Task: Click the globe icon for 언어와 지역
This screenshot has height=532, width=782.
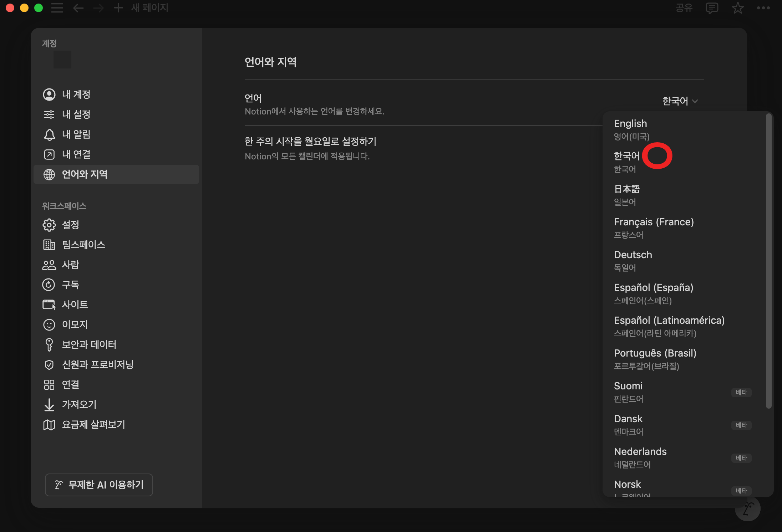Action: coord(49,174)
